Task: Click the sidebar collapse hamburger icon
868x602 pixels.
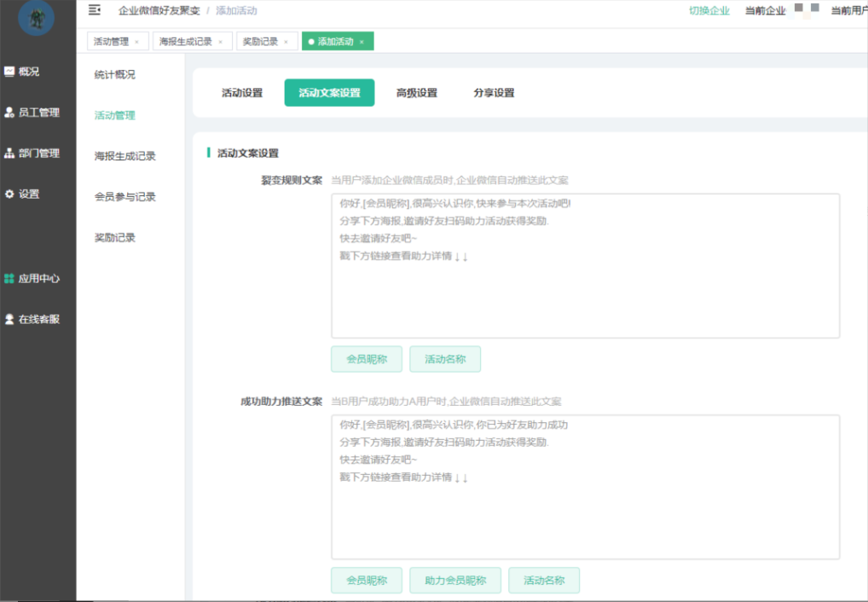Action: [95, 10]
